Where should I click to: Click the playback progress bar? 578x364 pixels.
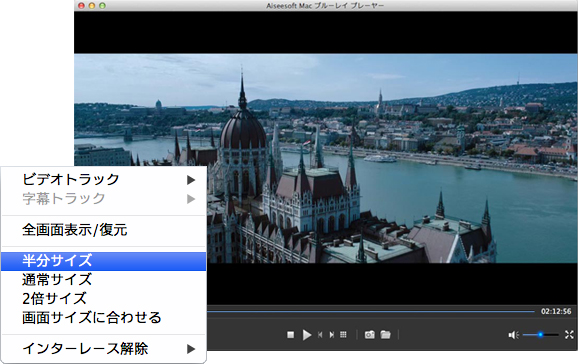point(370,312)
